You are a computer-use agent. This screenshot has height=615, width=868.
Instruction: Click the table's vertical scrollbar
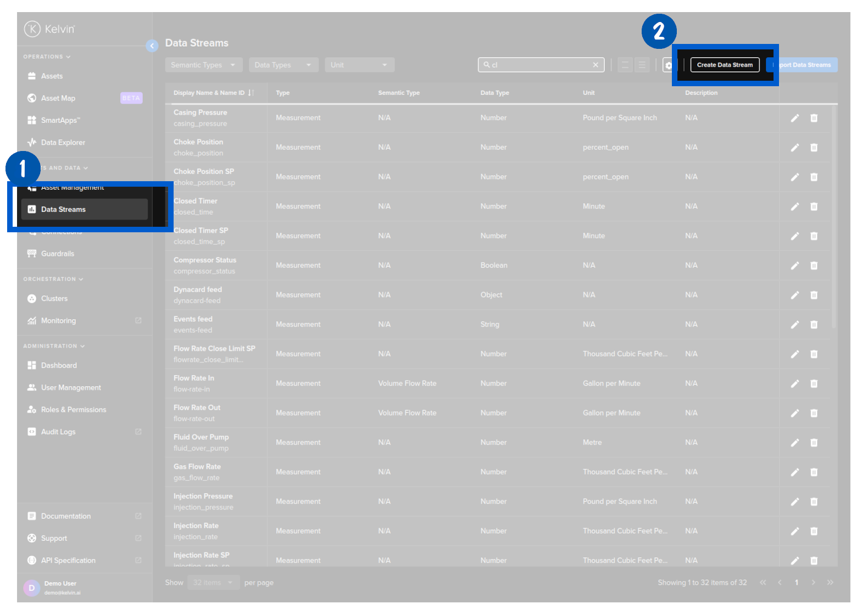click(x=834, y=220)
